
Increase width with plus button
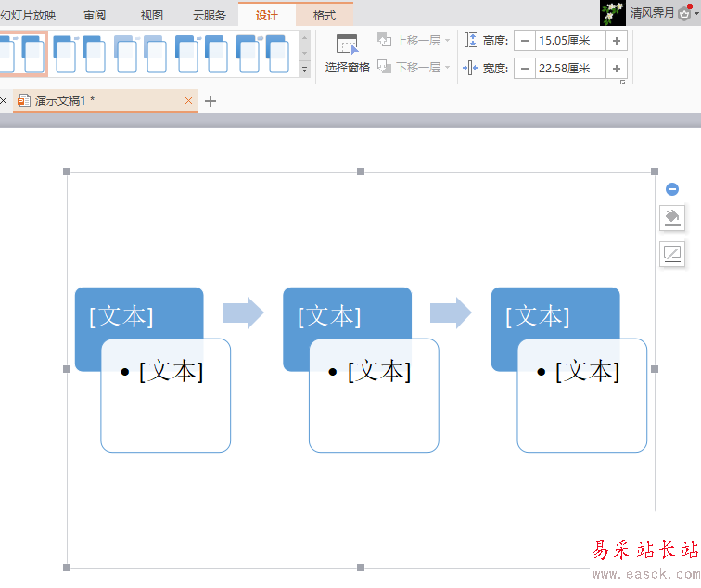click(x=617, y=69)
